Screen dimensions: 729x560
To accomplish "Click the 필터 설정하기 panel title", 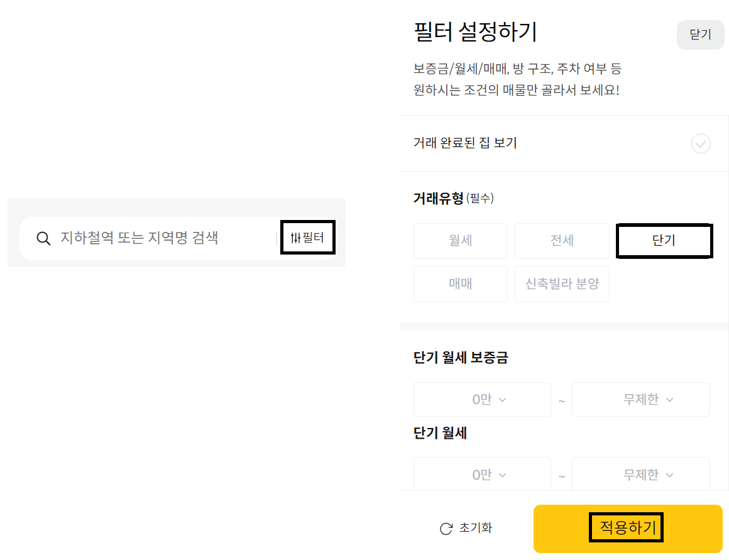I will tap(475, 31).
